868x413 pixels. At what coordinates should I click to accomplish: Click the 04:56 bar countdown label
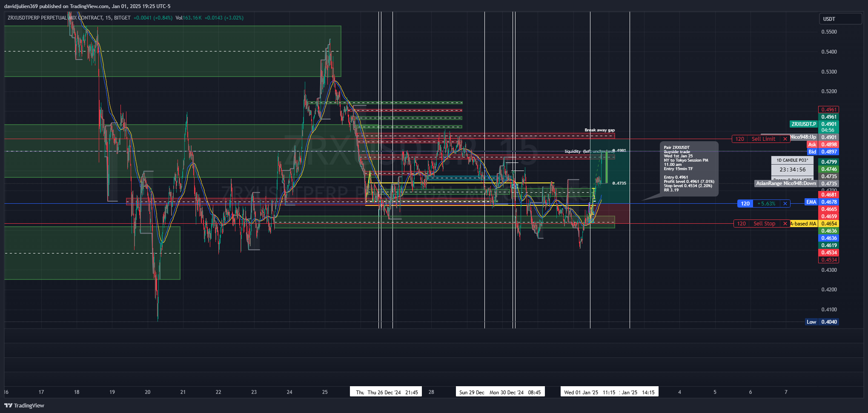point(828,130)
